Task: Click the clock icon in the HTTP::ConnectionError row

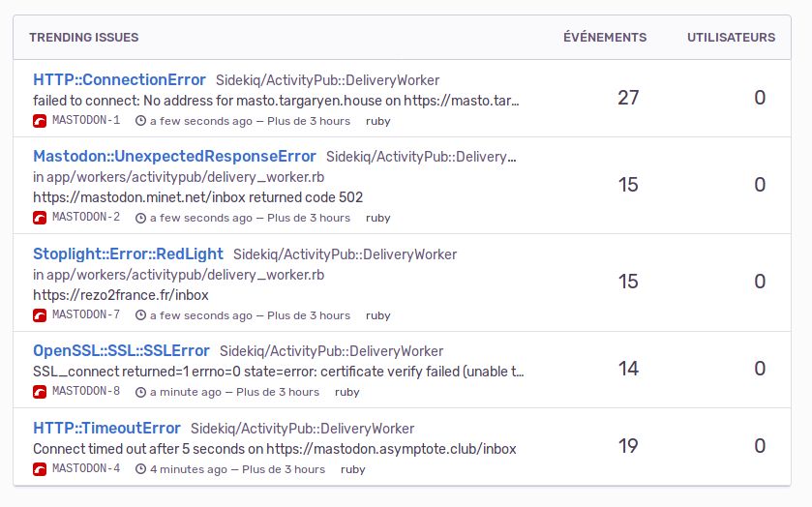Action: coord(141,121)
